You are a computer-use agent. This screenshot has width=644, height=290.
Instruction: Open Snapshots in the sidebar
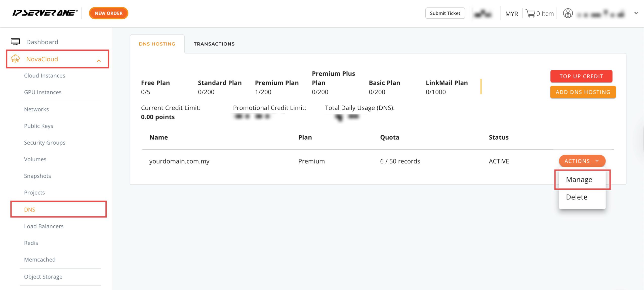tap(37, 176)
